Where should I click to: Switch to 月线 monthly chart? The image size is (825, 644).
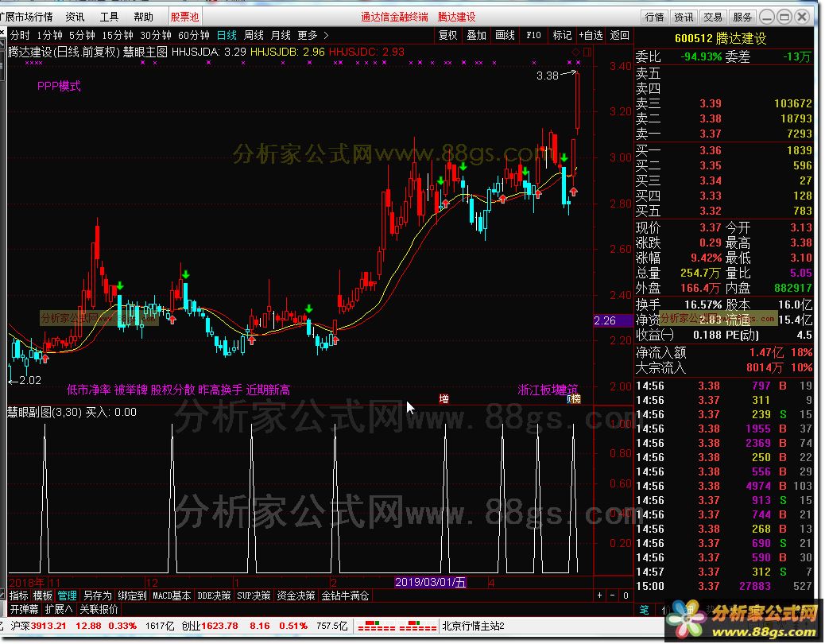(281, 35)
